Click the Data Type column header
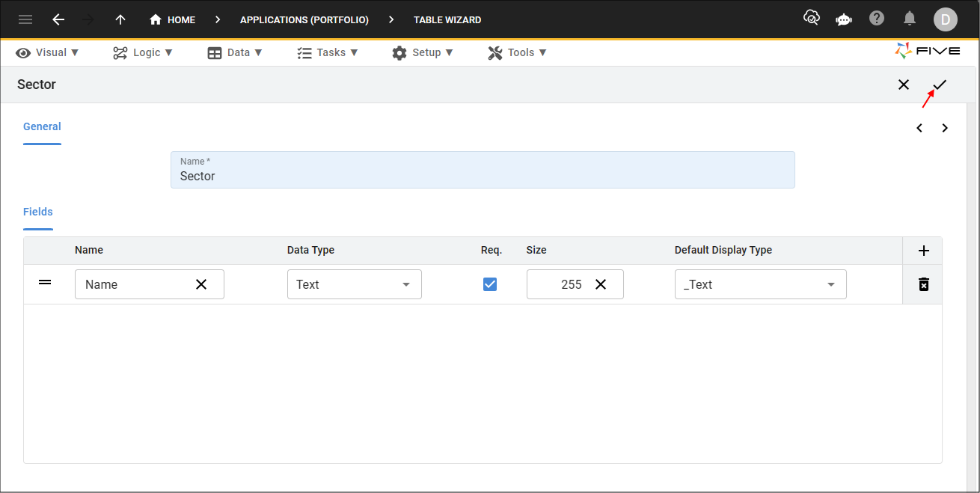Viewport: 980px width, 493px height. coord(310,250)
